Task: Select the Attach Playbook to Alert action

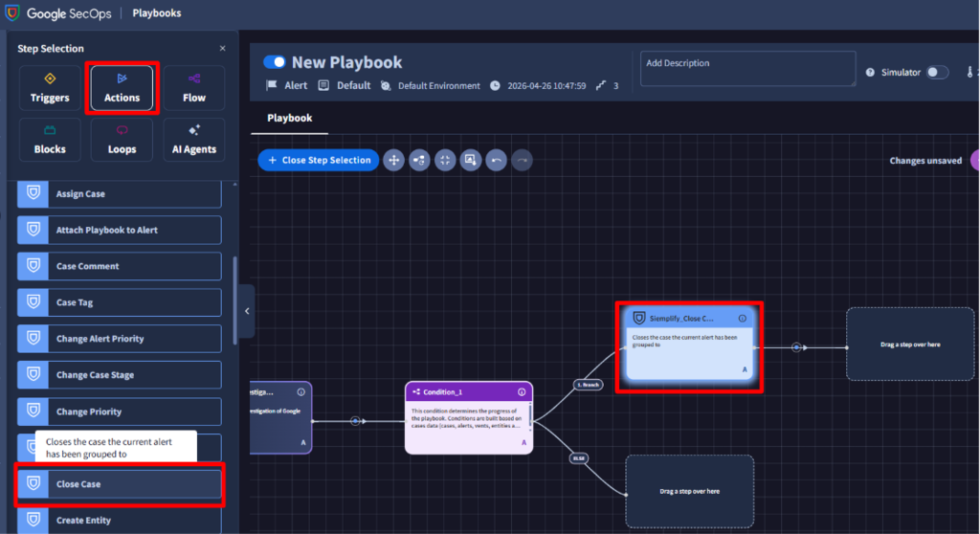Action: (x=120, y=230)
